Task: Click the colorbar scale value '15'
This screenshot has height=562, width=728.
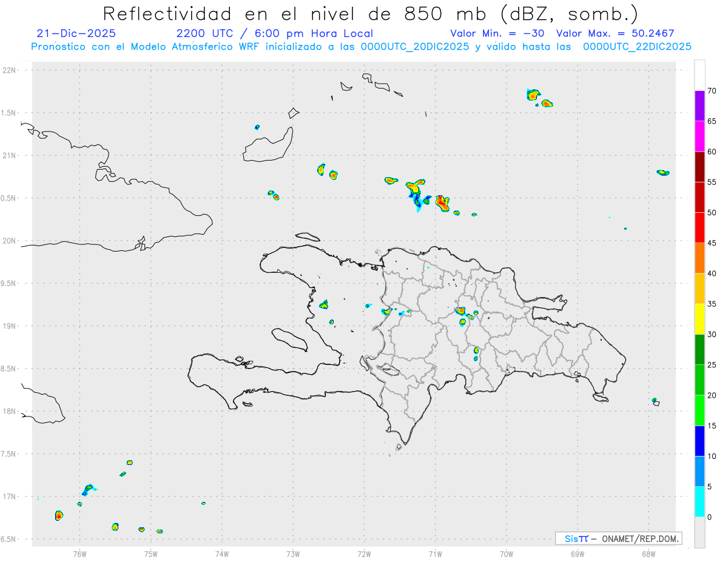Action: [x=712, y=426]
